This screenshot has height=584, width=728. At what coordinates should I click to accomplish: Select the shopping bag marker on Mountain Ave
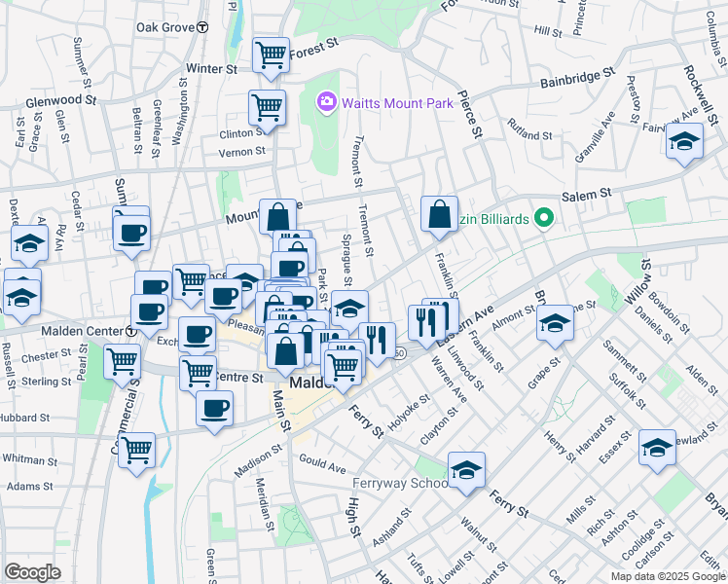[277, 217]
